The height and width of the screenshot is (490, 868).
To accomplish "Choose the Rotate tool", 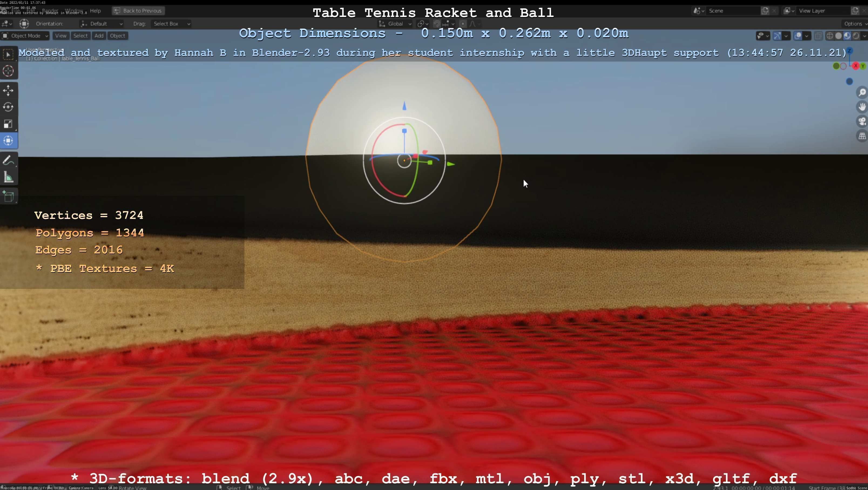I will (x=8, y=107).
